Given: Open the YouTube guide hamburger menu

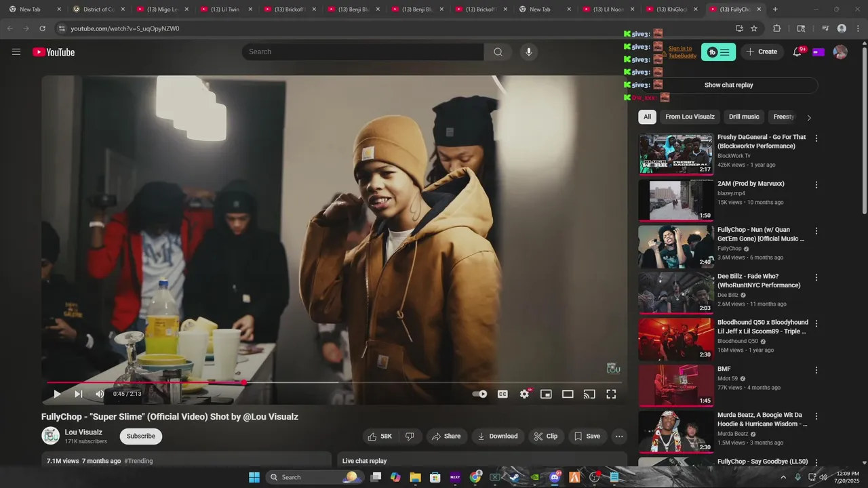Looking at the screenshot, I should (x=16, y=52).
